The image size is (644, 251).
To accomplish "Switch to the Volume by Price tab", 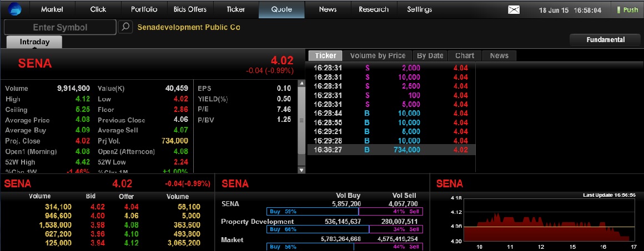I will point(378,56).
